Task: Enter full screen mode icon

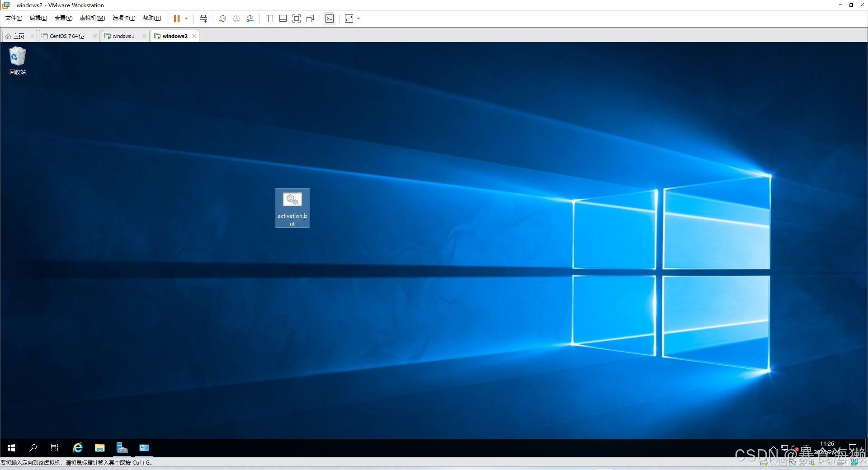Action: coord(297,19)
